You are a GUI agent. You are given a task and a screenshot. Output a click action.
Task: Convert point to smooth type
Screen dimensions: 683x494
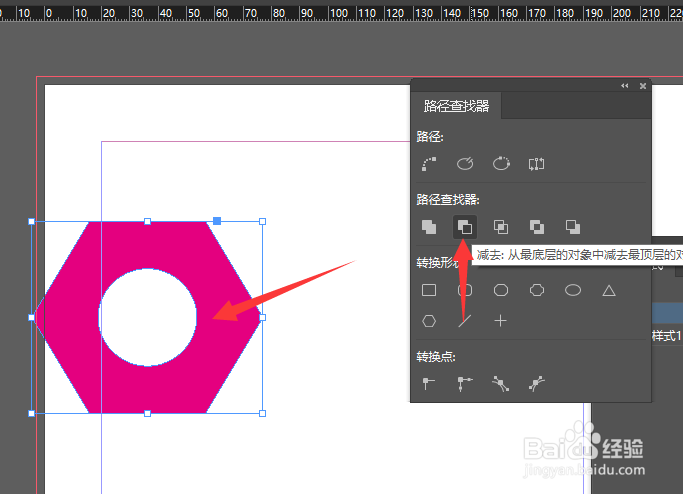(x=500, y=384)
